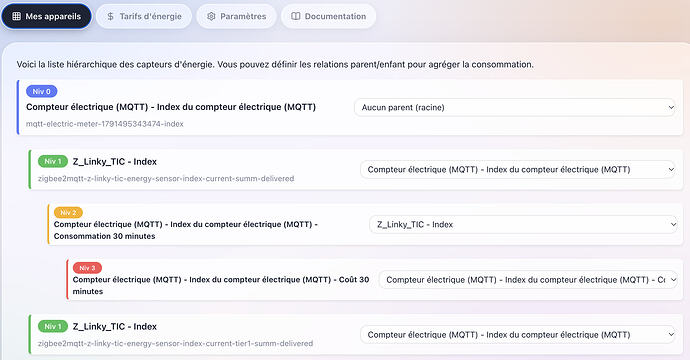
Task: Click 'Z_Linky_TIC - Index' title above current-summ-delivered
Action: (115, 162)
